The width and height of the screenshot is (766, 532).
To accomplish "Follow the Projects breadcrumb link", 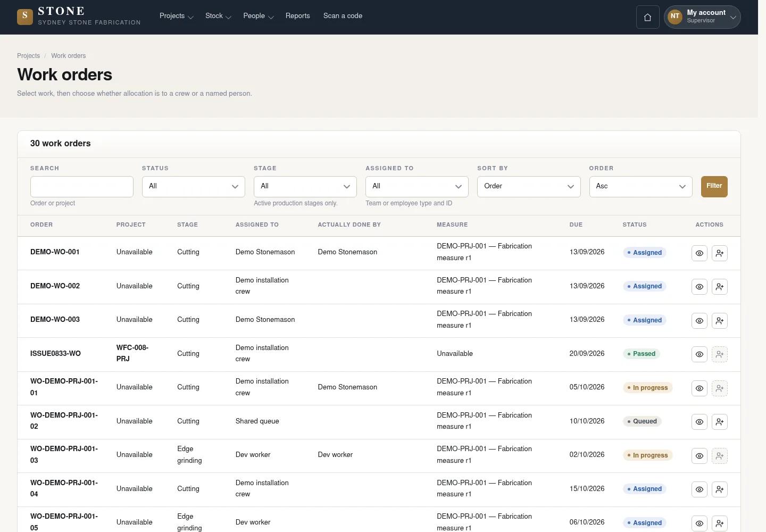I will (x=28, y=56).
